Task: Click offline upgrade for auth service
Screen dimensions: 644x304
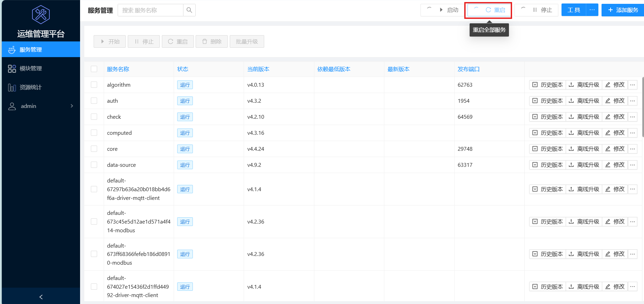Action: 584,101
